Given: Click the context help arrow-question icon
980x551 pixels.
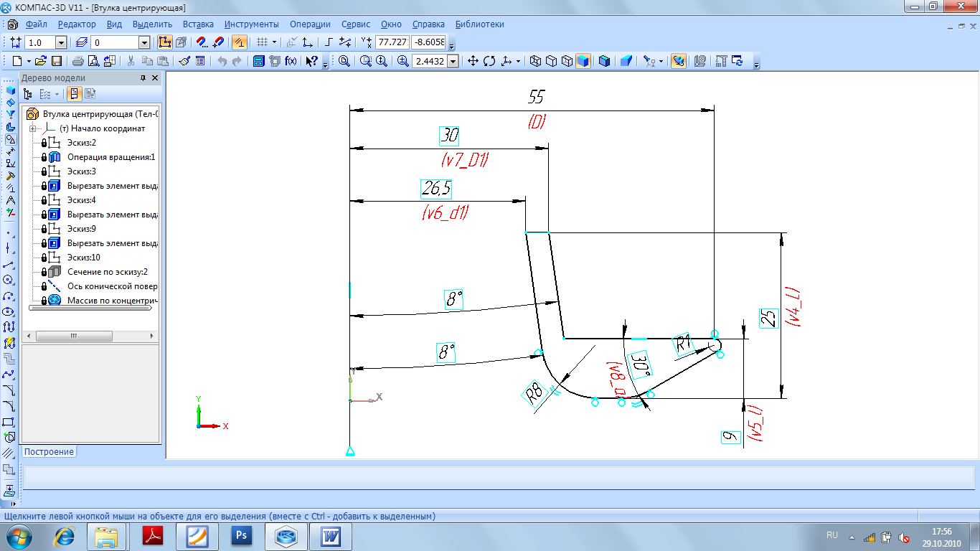Looking at the screenshot, I should point(311,62).
